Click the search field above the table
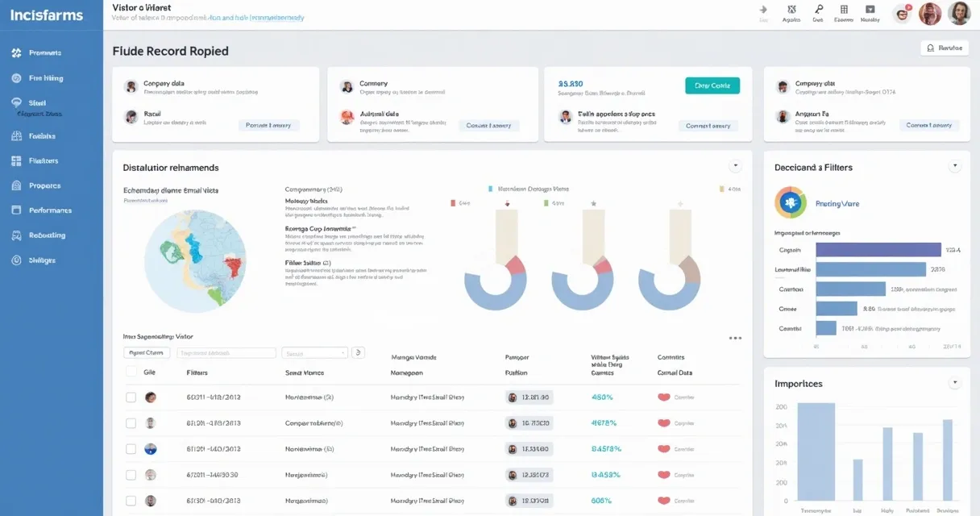980x516 pixels. click(226, 353)
